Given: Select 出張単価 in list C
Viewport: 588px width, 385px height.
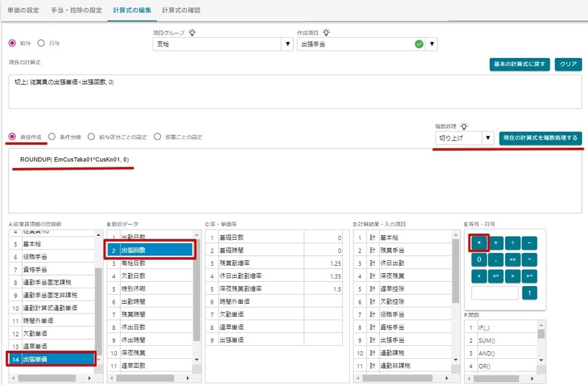Looking at the screenshot, I should click(x=274, y=340).
